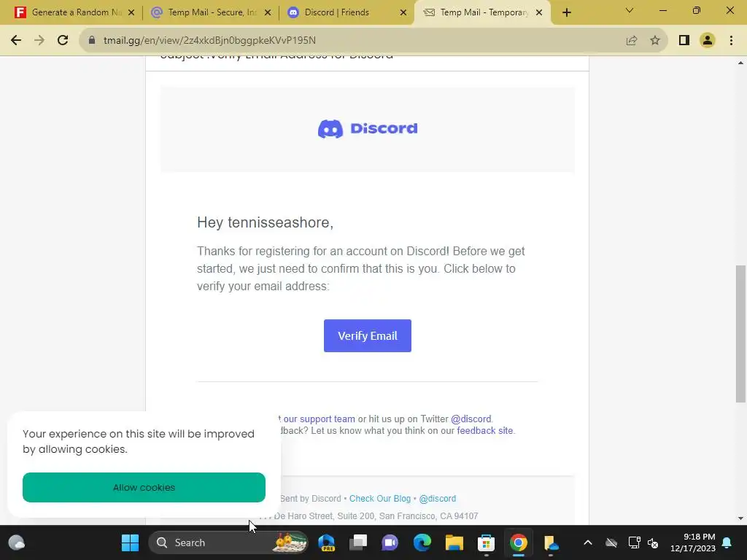Image resolution: width=747 pixels, height=560 pixels.
Task: Open File Explorer from taskbar
Action: pyautogui.click(x=454, y=542)
